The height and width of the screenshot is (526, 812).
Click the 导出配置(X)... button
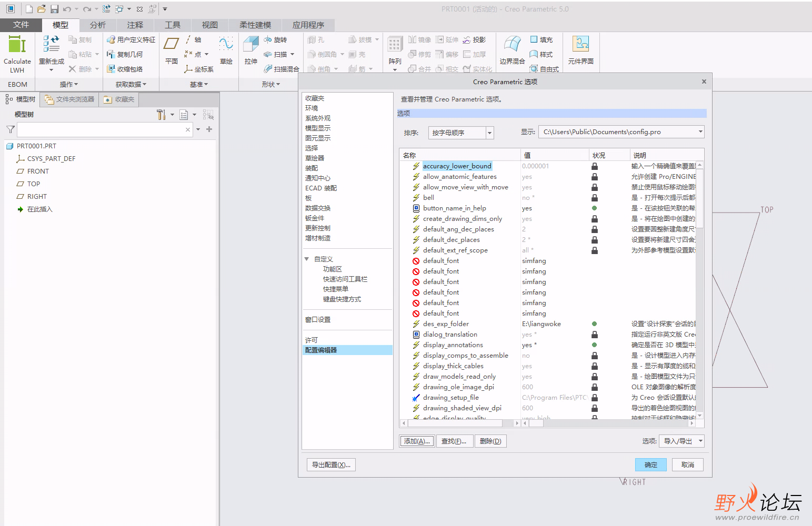click(x=332, y=464)
